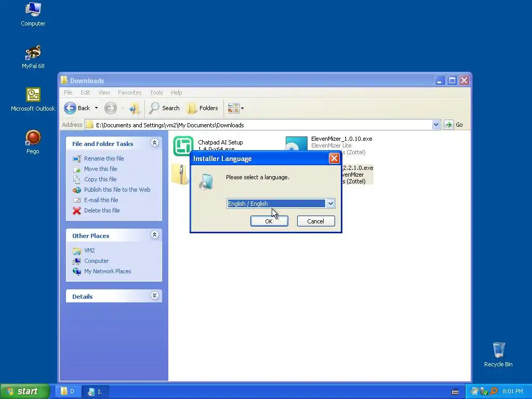The height and width of the screenshot is (399, 532).
Task: Open the View menu
Action: tap(104, 92)
